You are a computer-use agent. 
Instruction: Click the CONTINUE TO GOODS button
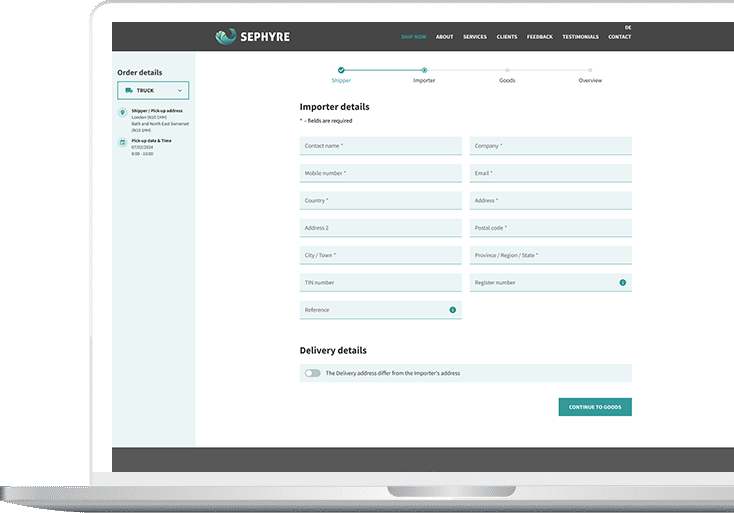pos(595,407)
